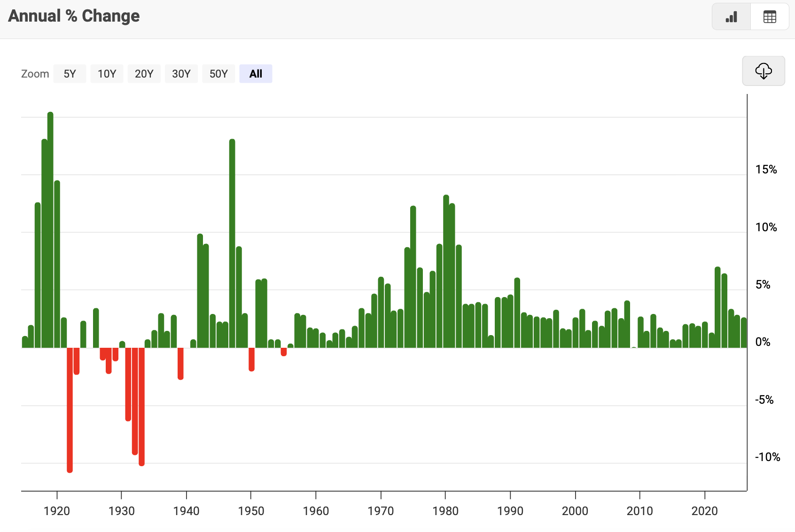Select the 5Y zoom option

coord(70,73)
